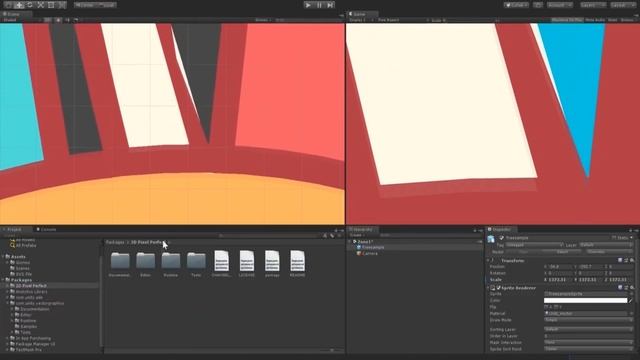Open the Free Aspect dropdown
Image resolution: width=640 pixels, height=360 pixels.
click(x=402, y=20)
